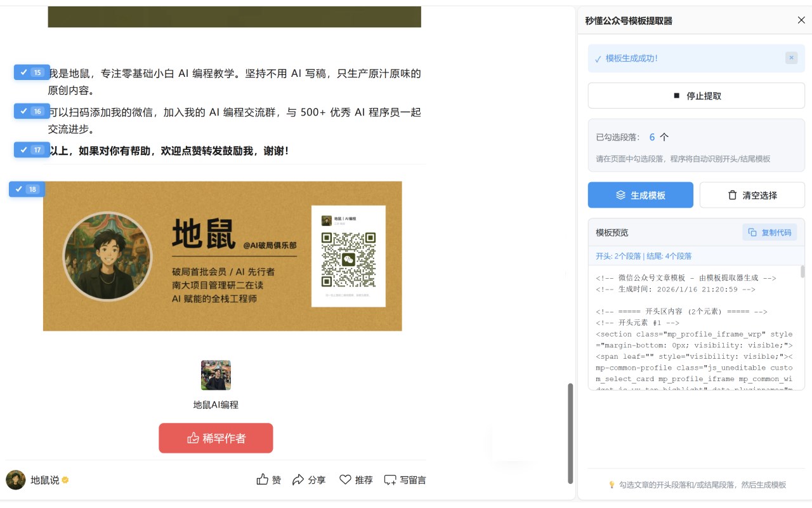
Task: Dismiss the 模板生成成功 notification
Action: (x=791, y=58)
